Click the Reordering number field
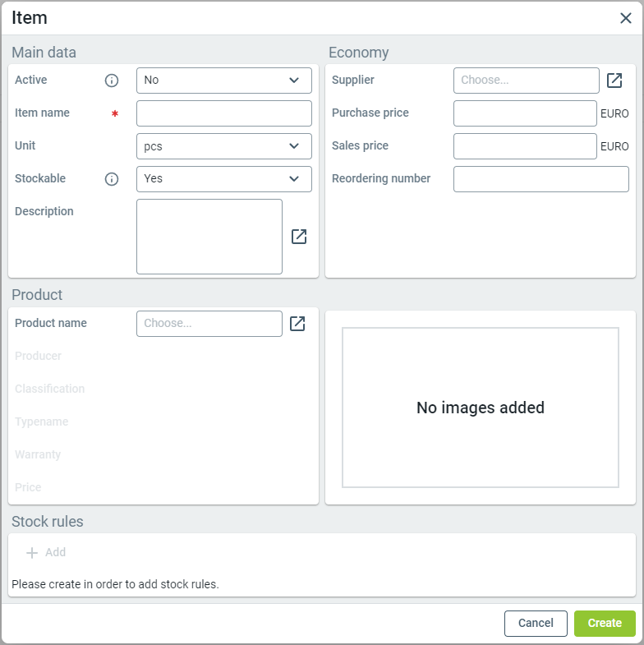This screenshot has width=644, height=645. 540,179
